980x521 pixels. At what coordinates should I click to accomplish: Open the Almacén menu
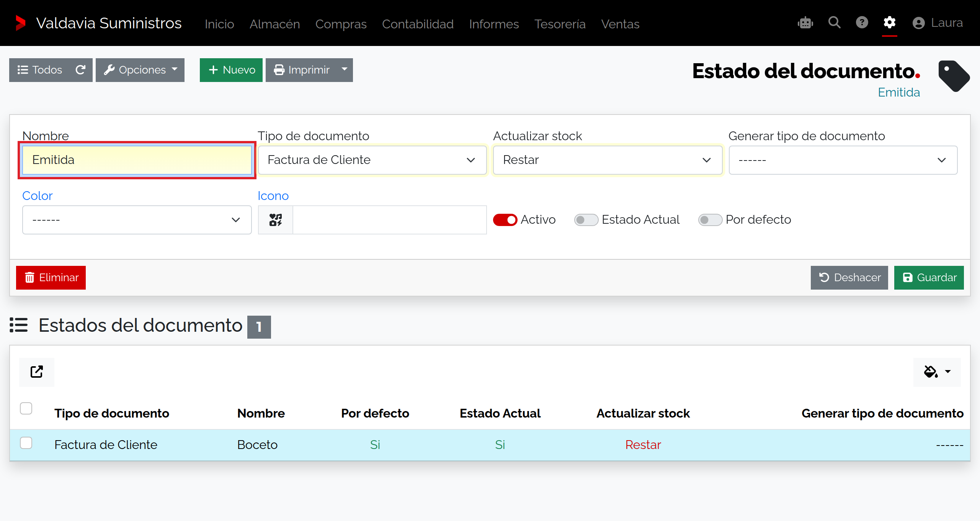tap(274, 24)
